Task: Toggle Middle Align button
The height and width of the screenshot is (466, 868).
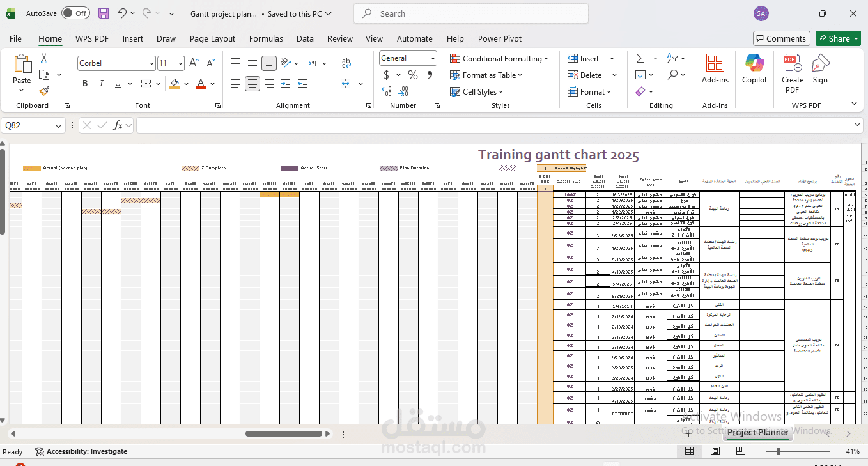Action: coord(252,63)
